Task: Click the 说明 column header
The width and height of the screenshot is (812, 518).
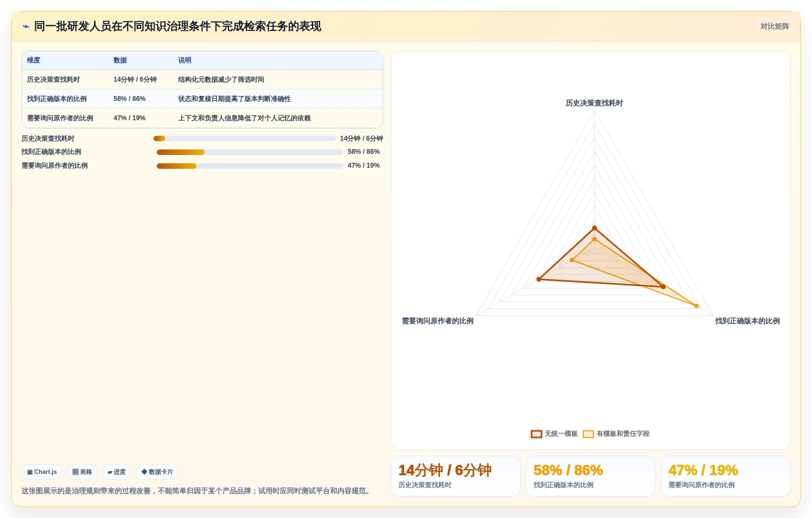Action: pos(185,60)
